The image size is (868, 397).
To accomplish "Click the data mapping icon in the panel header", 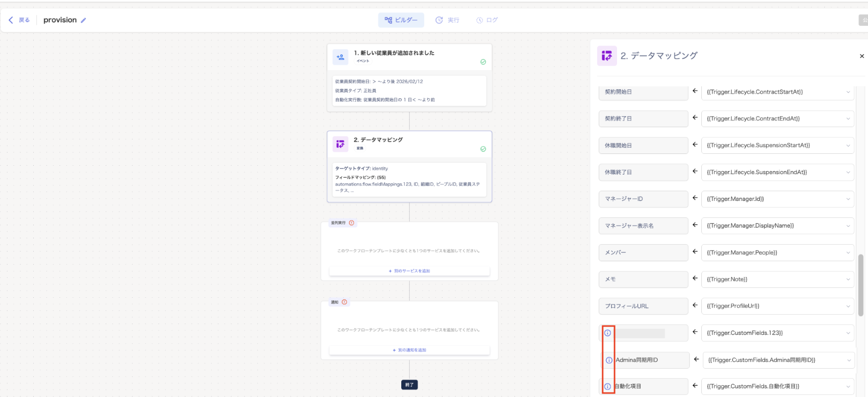I will coord(607,56).
